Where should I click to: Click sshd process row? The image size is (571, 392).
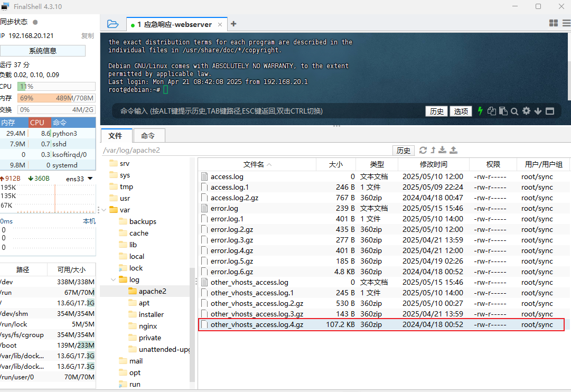pos(48,144)
